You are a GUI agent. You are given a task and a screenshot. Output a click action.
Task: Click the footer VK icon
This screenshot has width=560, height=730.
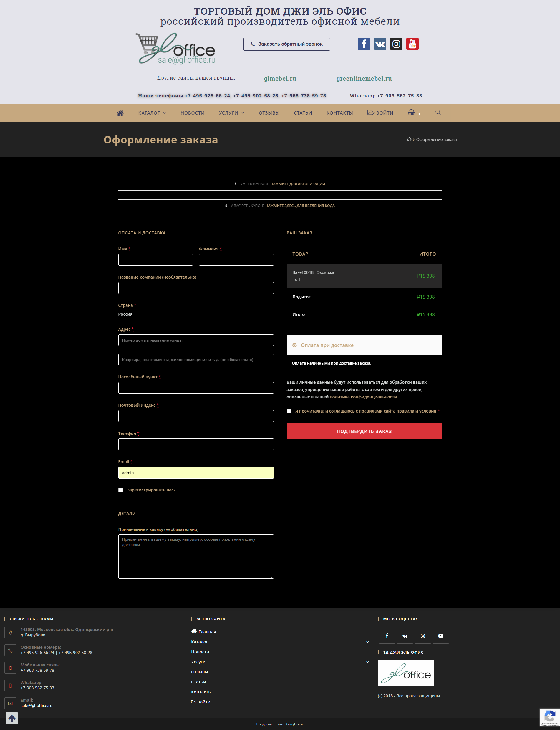click(x=405, y=636)
